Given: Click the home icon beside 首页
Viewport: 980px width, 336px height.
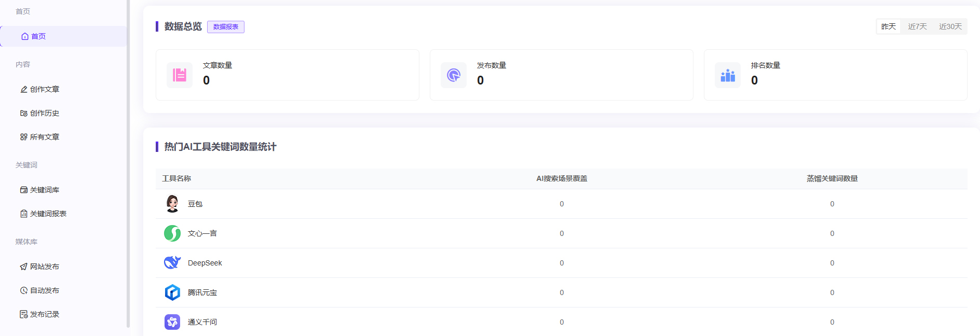Looking at the screenshot, I should (25, 36).
